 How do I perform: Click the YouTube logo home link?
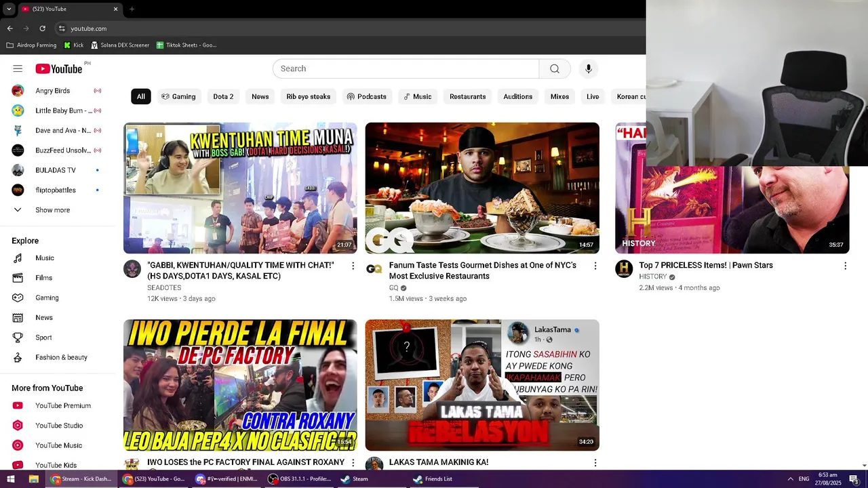(59, 68)
